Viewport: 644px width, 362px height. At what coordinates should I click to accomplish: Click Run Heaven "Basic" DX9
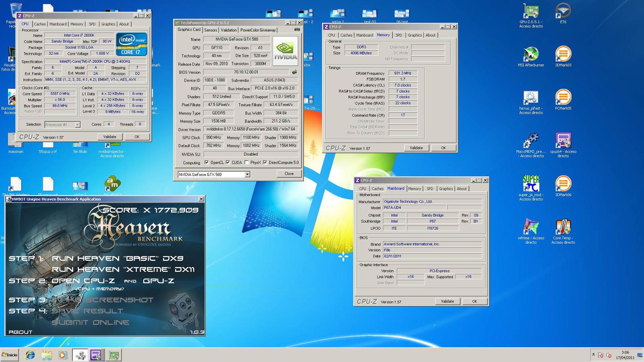118,259
